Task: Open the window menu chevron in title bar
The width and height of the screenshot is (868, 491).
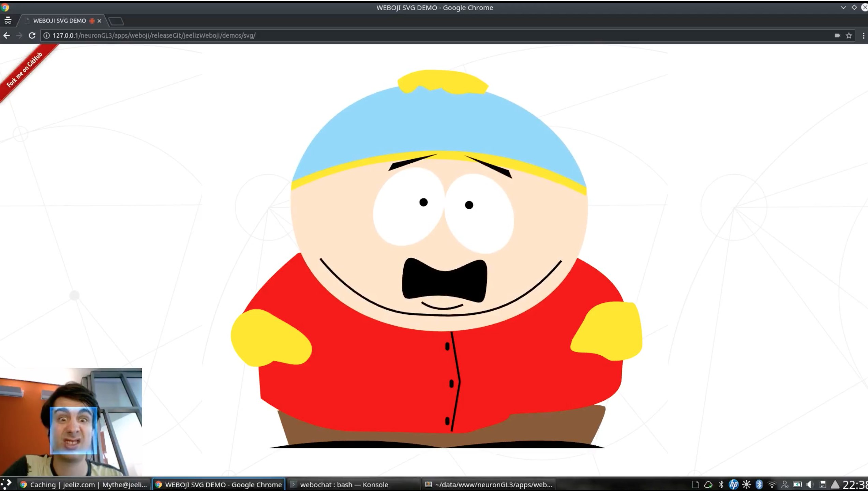Action: click(843, 7)
